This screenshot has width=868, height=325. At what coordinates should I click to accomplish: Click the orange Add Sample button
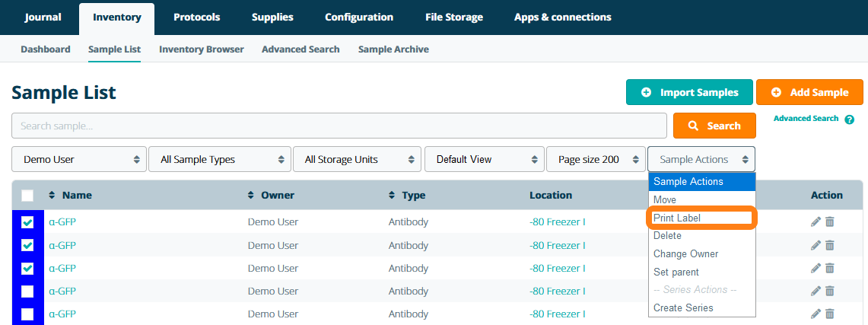click(x=809, y=92)
